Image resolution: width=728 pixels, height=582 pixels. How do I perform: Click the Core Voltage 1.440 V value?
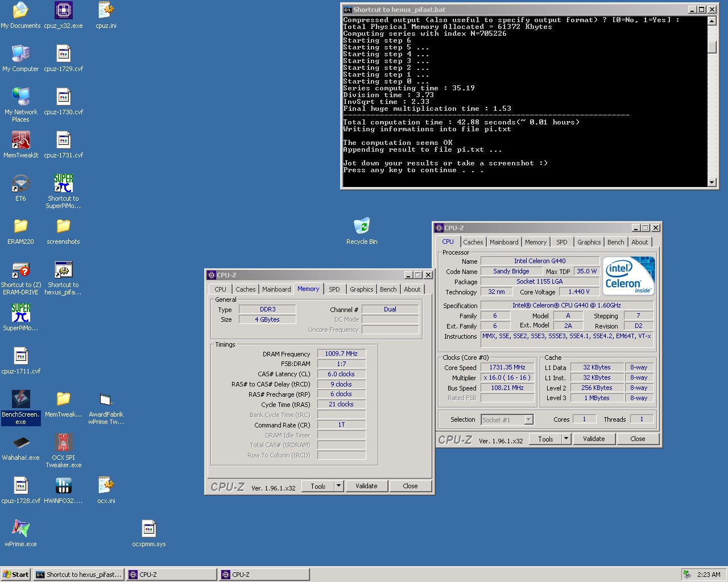pos(579,292)
